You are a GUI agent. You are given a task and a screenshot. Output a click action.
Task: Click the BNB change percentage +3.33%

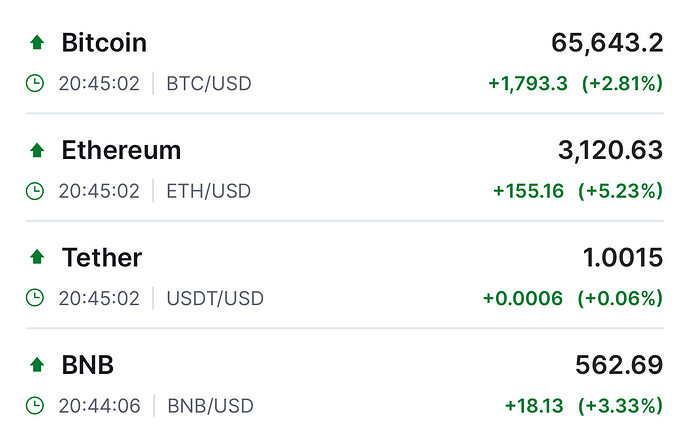coord(620,406)
